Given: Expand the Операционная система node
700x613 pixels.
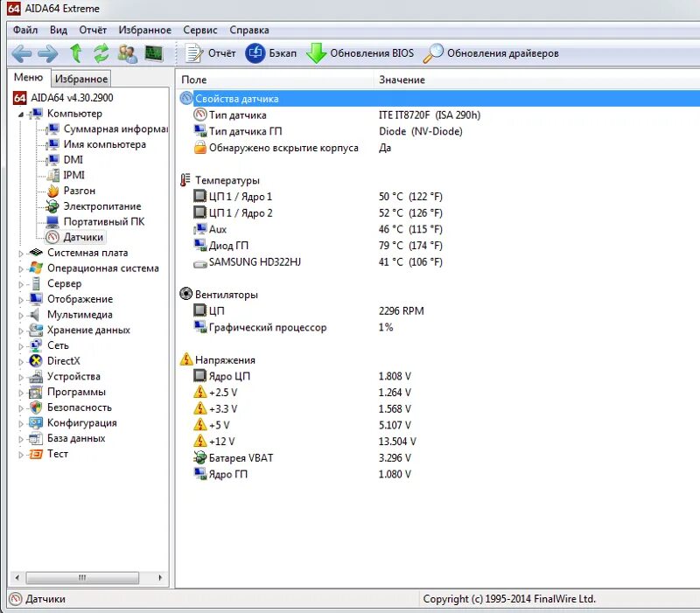Looking at the screenshot, I should click(x=20, y=269).
